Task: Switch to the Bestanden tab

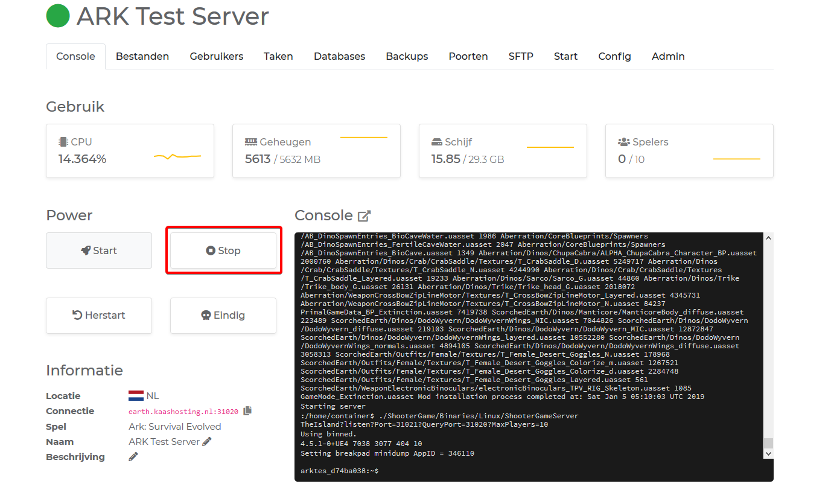Action: [x=142, y=56]
